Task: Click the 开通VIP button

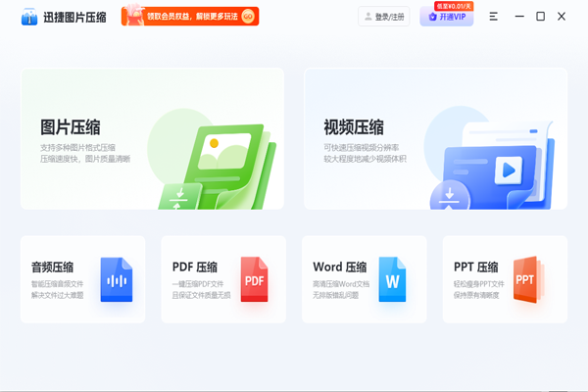Action: (x=447, y=17)
